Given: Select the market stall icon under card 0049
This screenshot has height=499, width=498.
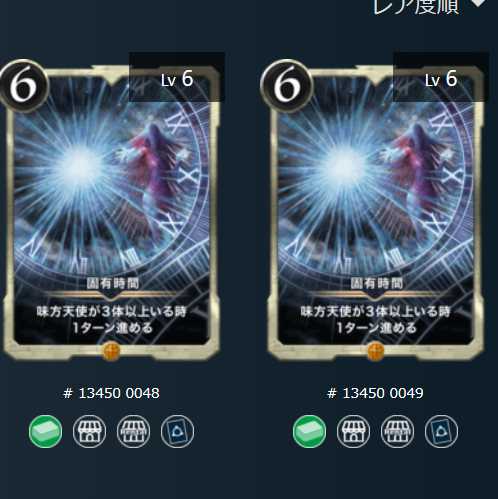Looking at the screenshot, I should (x=397, y=431).
